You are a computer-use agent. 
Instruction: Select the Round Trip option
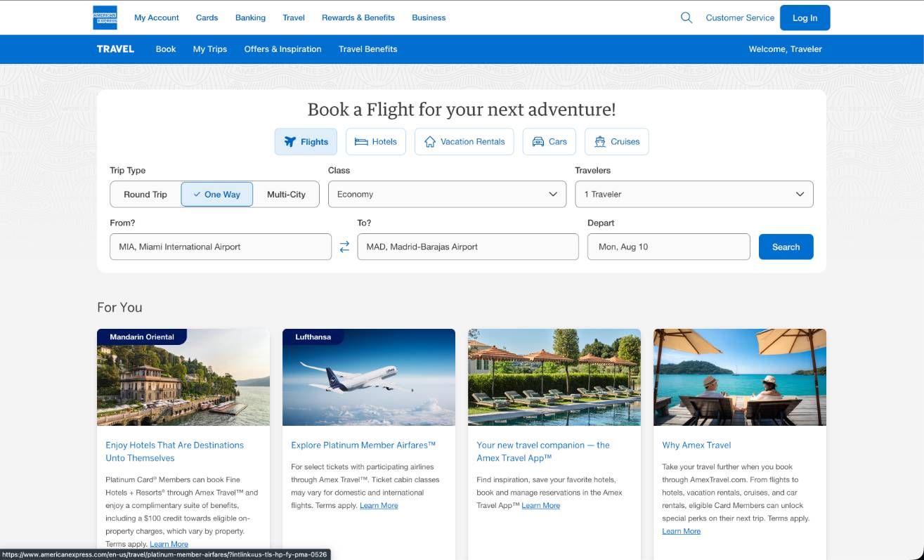point(145,194)
